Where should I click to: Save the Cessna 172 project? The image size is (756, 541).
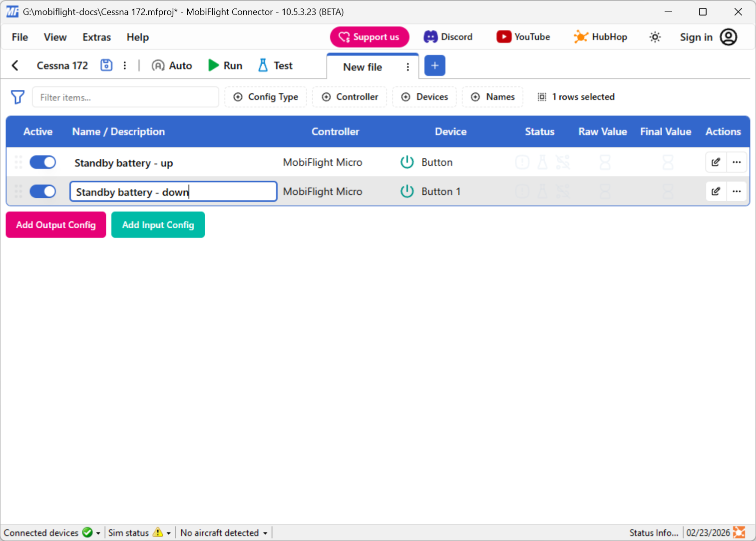click(x=106, y=65)
